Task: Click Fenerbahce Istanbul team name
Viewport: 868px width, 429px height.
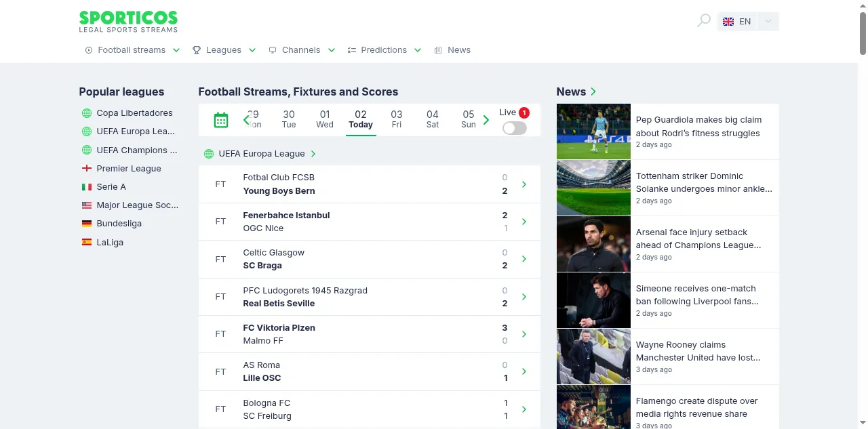Action: pyautogui.click(x=286, y=216)
